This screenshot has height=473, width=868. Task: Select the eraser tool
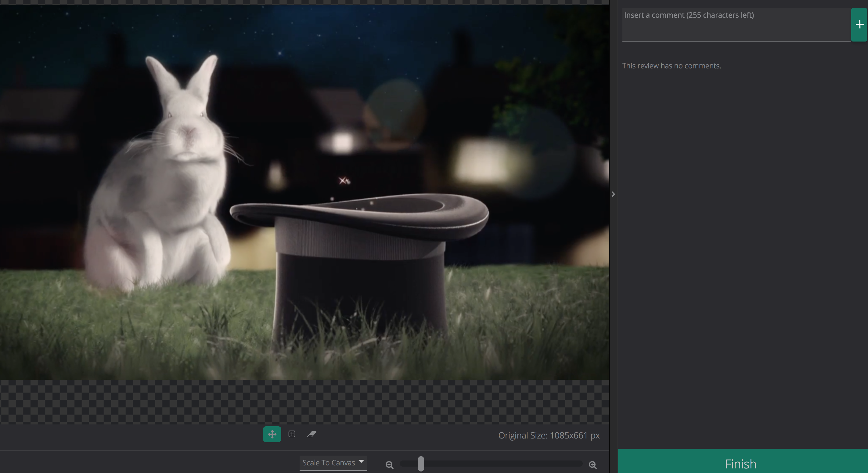(311, 434)
